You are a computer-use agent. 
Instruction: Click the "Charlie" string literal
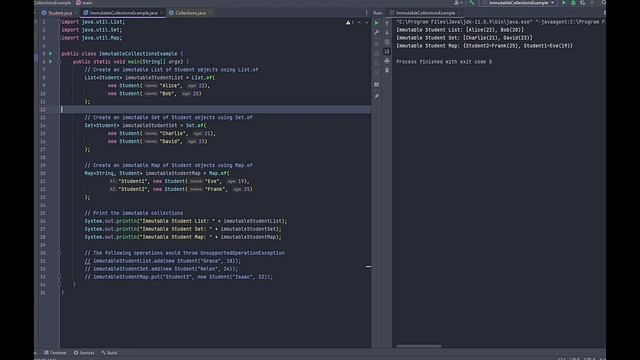click(173, 133)
